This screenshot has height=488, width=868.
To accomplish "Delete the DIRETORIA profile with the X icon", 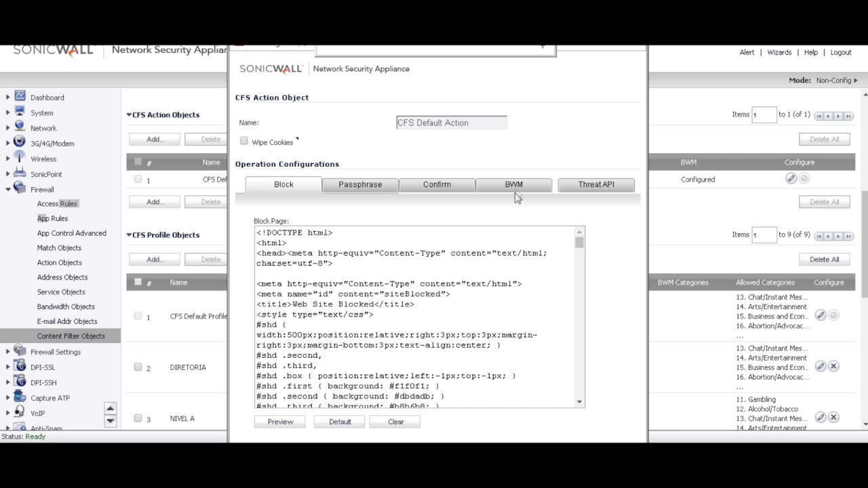I will point(834,366).
